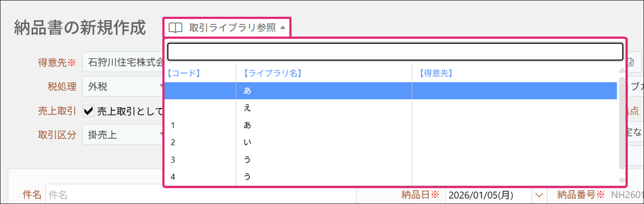Click the 【得意先】 column header

436,74
